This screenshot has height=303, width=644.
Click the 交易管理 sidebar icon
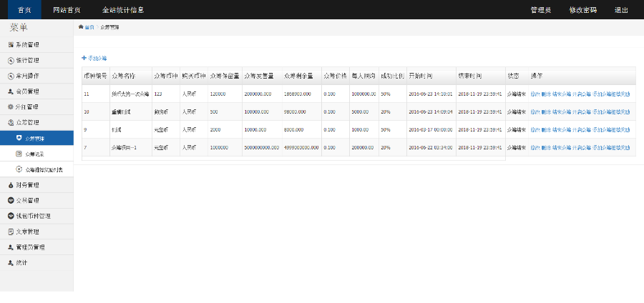pos(11,201)
